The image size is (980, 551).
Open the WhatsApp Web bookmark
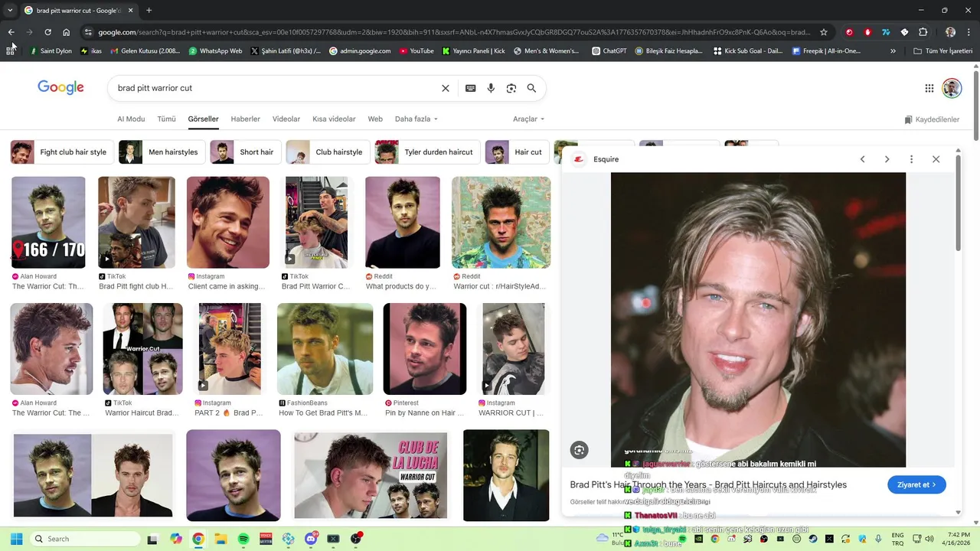215,51
